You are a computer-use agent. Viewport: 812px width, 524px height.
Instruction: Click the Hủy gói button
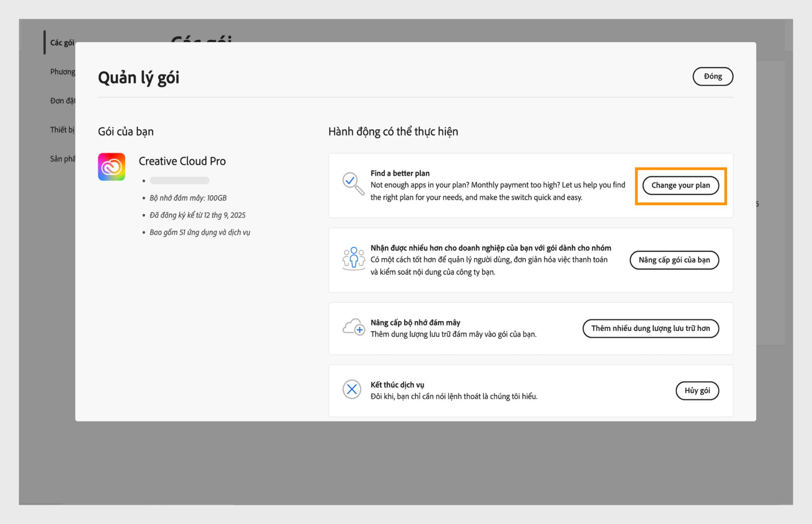point(697,390)
